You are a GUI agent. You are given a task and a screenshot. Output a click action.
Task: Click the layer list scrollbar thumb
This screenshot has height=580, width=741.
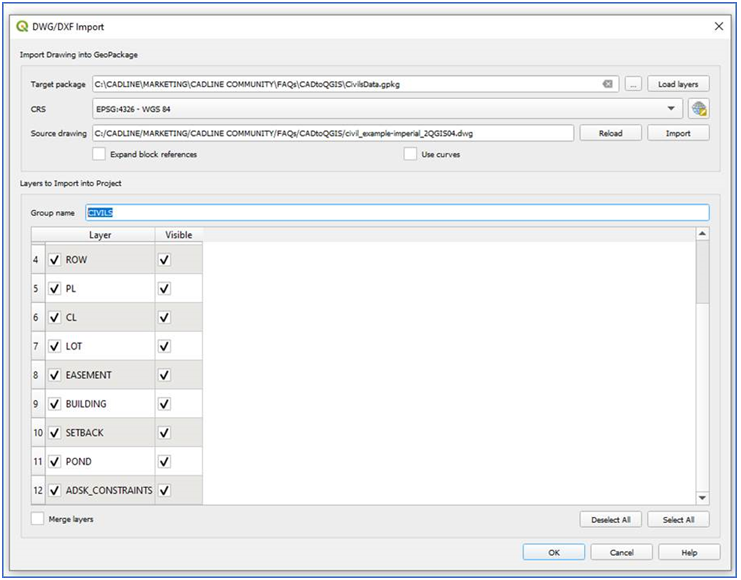pyautogui.click(x=702, y=272)
